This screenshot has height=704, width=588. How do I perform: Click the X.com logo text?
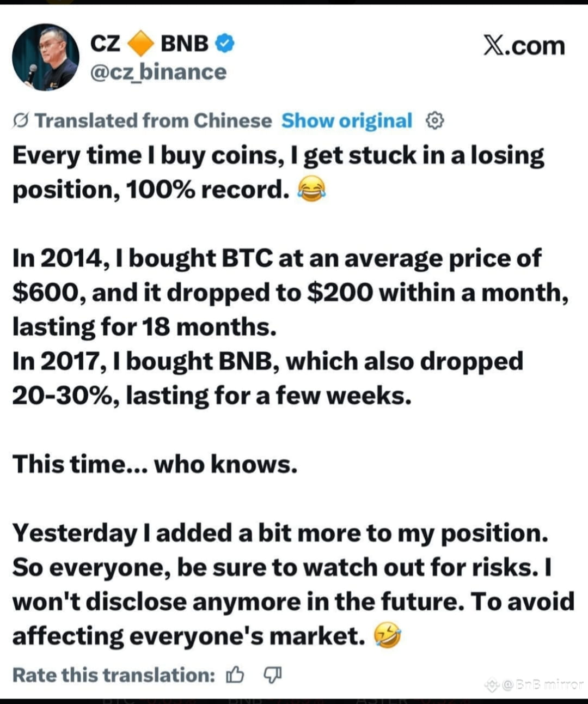(x=524, y=46)
